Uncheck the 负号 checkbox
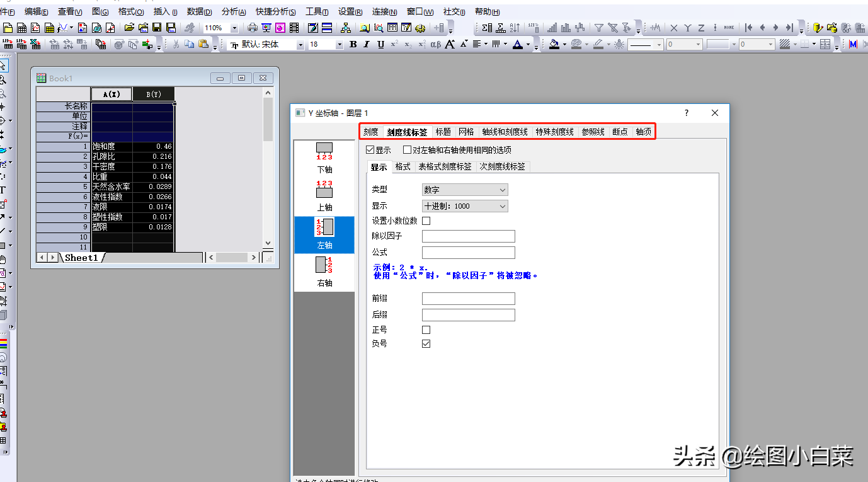Screen dimensions: 868x482 [x=426, y=343]
